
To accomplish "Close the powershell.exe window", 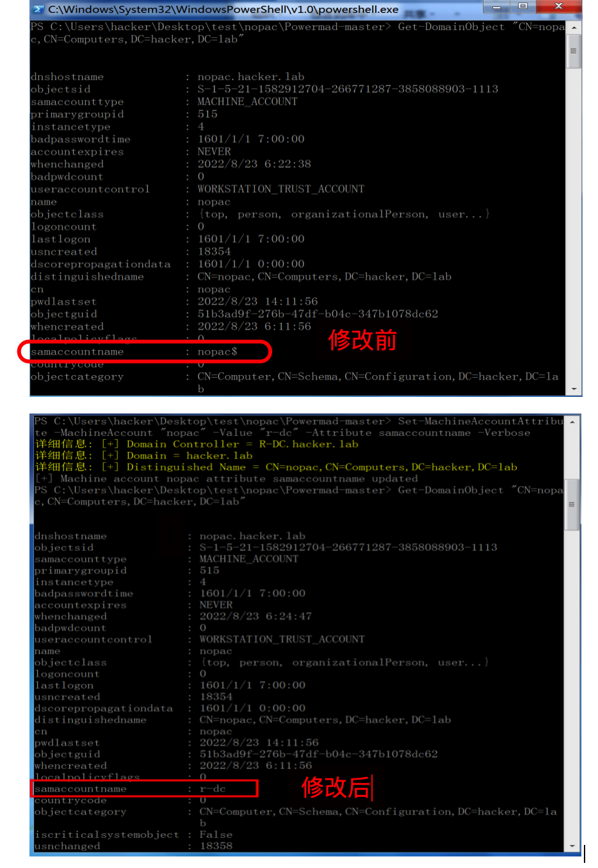I will (x=558, y=6).
